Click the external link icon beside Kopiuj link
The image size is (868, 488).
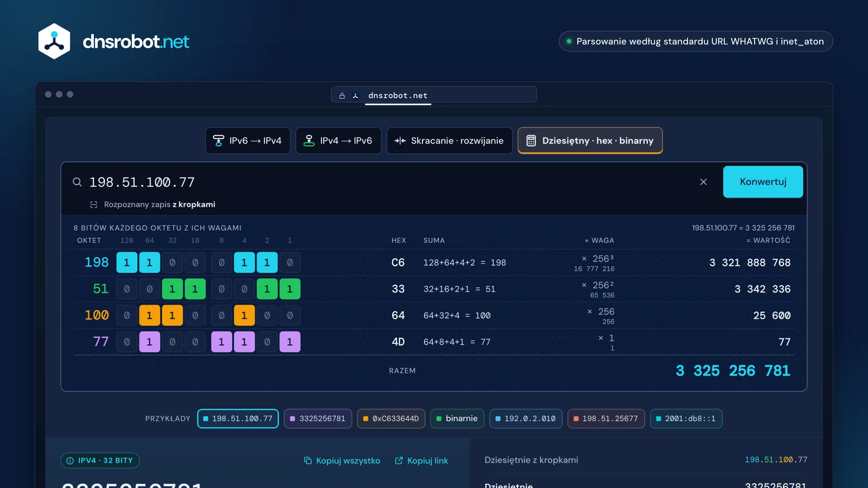399,460
